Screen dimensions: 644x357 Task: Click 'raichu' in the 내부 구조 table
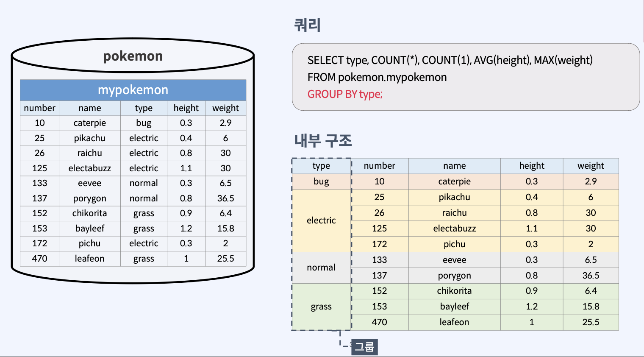coord(455,213)
